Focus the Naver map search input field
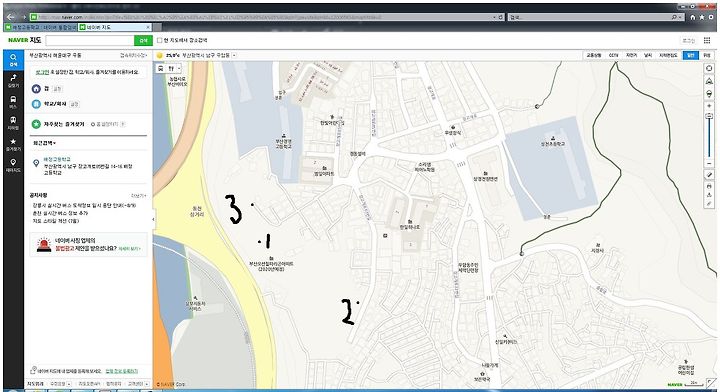 90,40
